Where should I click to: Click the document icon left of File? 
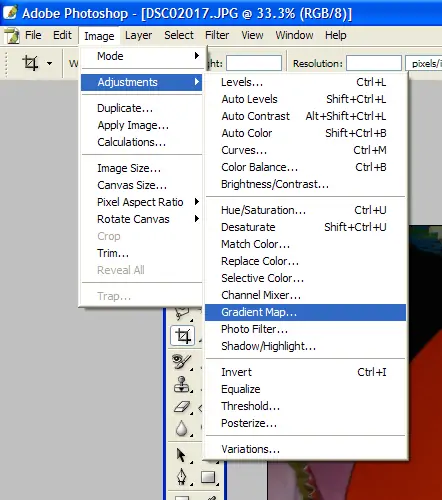(12, 36)
